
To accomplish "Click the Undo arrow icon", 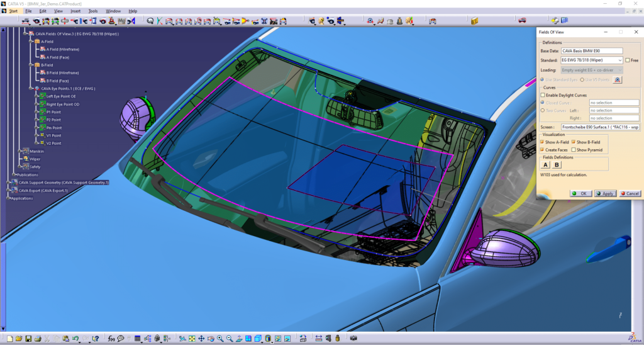I will [x=75, y=339].
